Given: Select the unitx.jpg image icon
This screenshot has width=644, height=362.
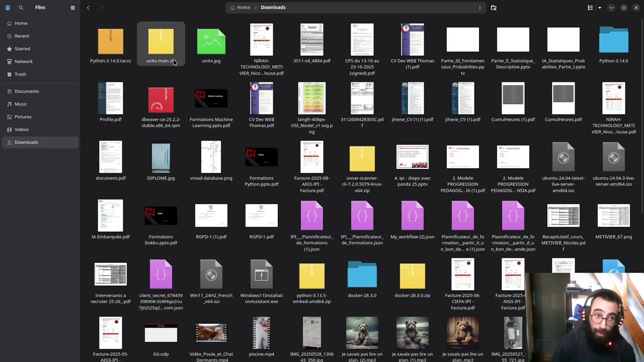Looking at the screenshot, I should (x=211, y=41).
